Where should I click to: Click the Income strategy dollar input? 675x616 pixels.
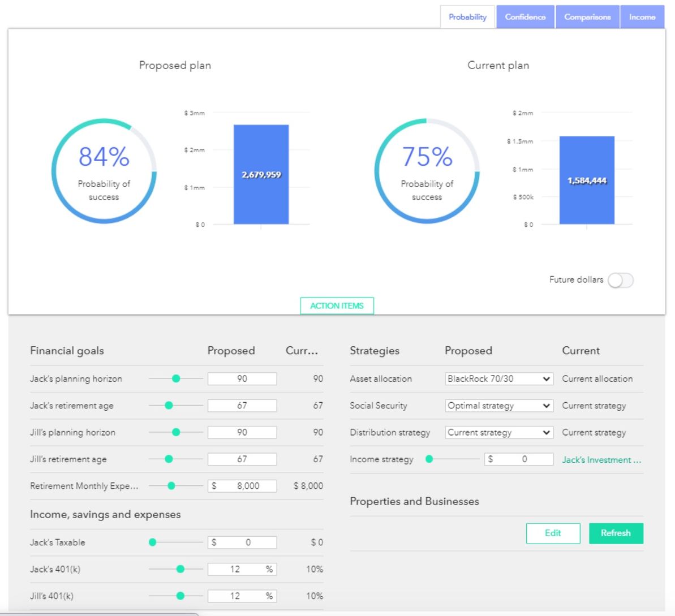[519, 459]
